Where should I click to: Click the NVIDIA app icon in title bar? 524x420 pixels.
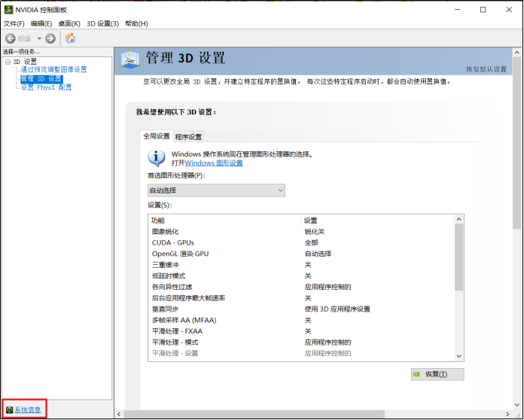8,10
